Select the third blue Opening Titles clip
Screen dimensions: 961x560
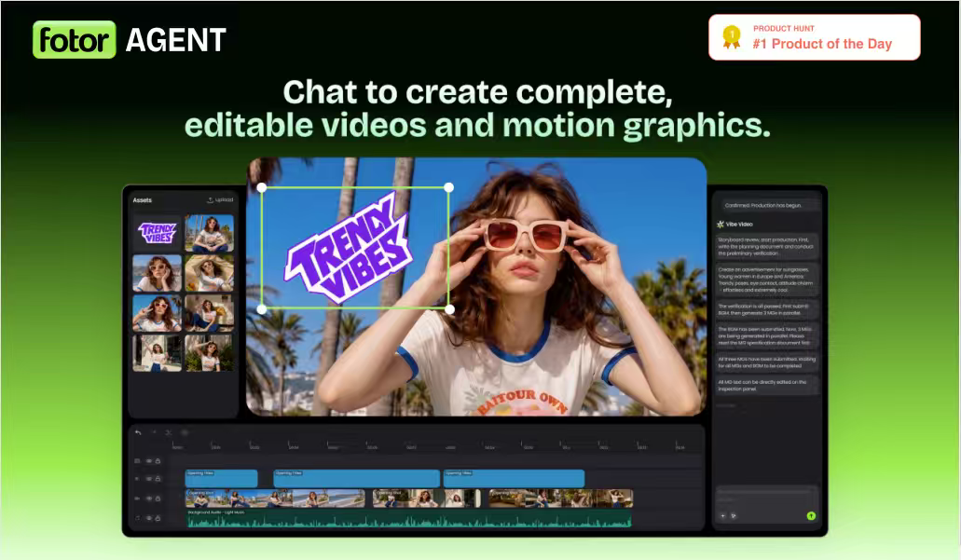click(514, 479)
